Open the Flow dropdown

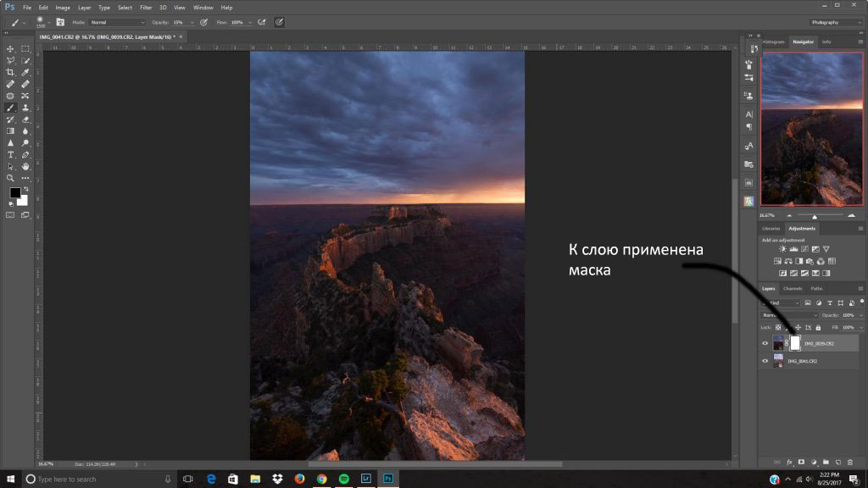(250, 22)
